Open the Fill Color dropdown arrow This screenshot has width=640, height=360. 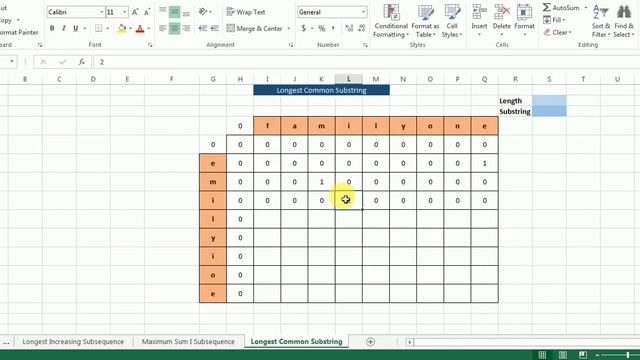point(130,29)
